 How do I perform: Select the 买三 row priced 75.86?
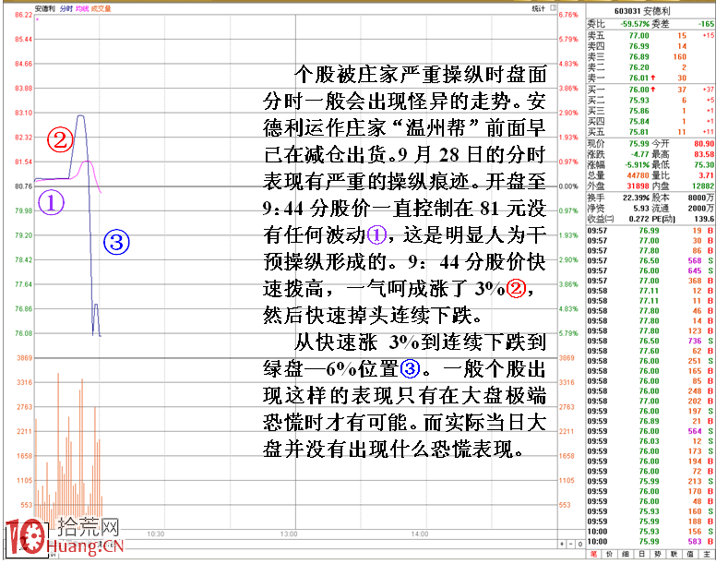coord(650,111)
